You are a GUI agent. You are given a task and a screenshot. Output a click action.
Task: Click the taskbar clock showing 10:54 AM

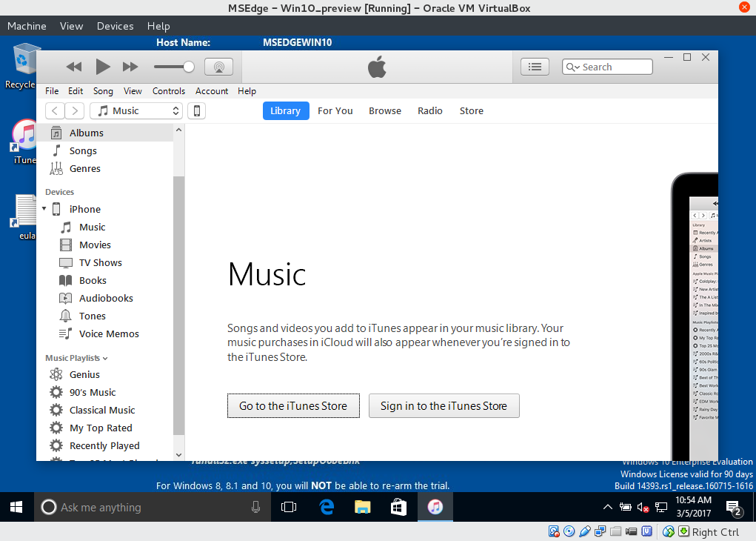pos(693,507)
